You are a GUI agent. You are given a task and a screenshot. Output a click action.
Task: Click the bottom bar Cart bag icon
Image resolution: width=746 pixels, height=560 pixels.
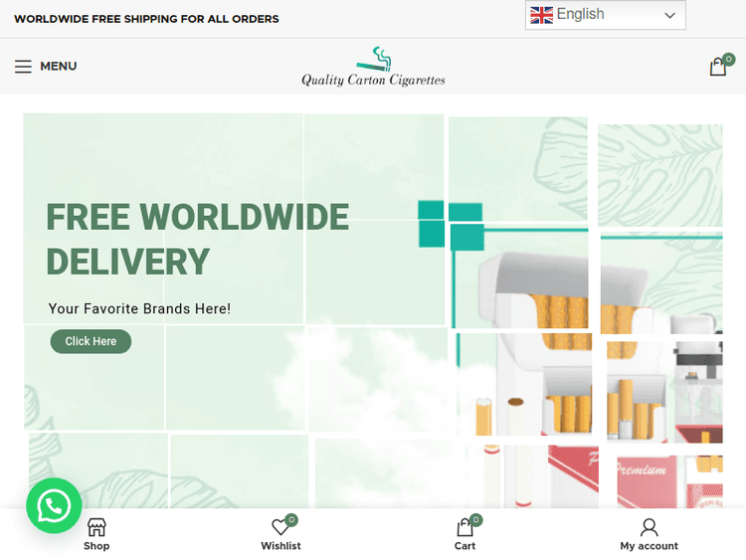click(x=465, y=527)
